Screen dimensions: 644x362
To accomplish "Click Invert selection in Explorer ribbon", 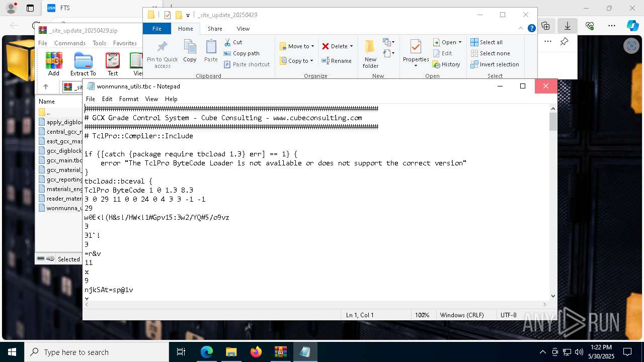I will [x=495, y=64].
